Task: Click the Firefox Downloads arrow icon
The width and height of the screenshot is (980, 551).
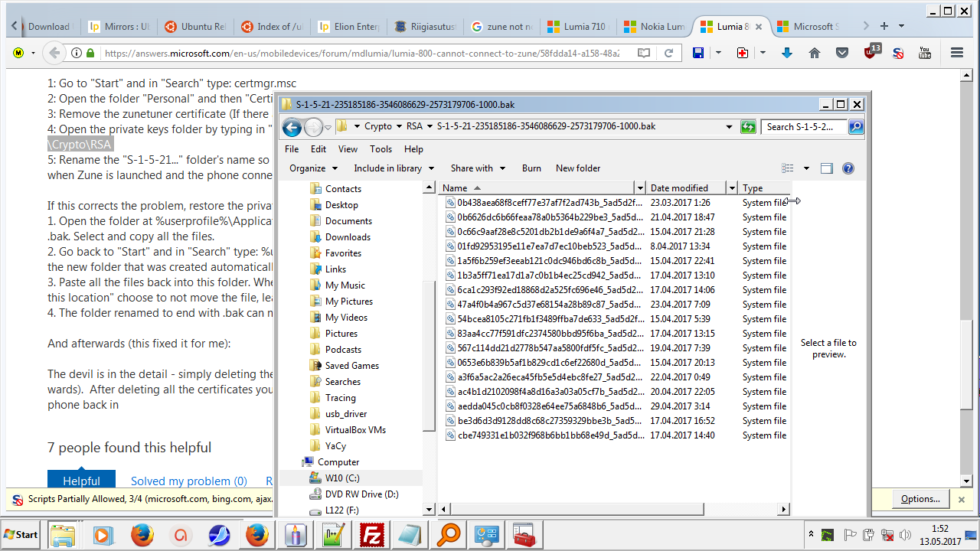Action: 787,53
